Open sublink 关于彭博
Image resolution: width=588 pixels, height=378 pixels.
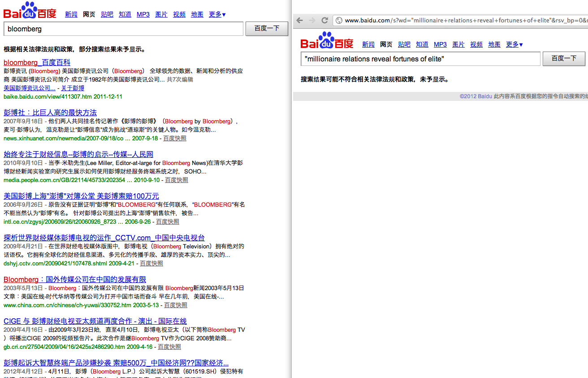(73, 88)
